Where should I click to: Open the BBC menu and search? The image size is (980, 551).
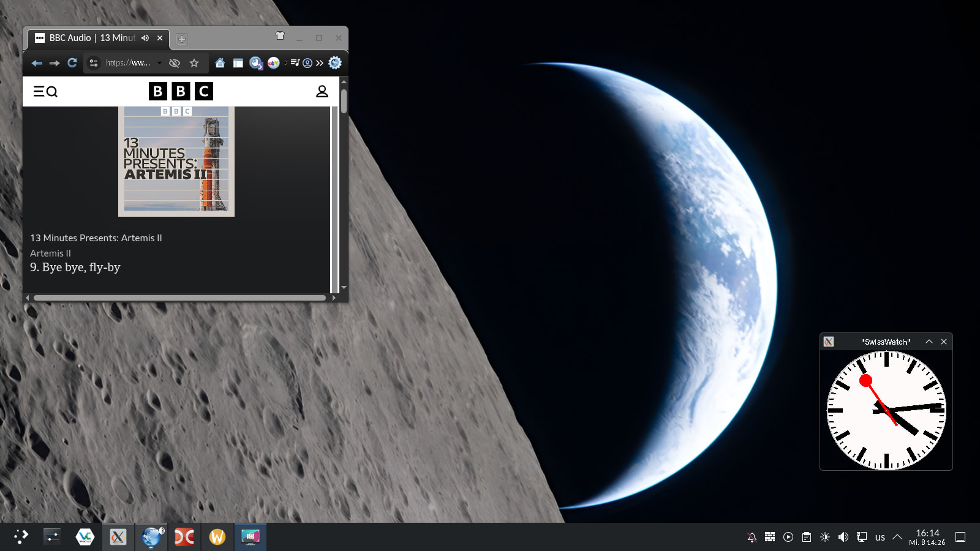tap(45, 91)
